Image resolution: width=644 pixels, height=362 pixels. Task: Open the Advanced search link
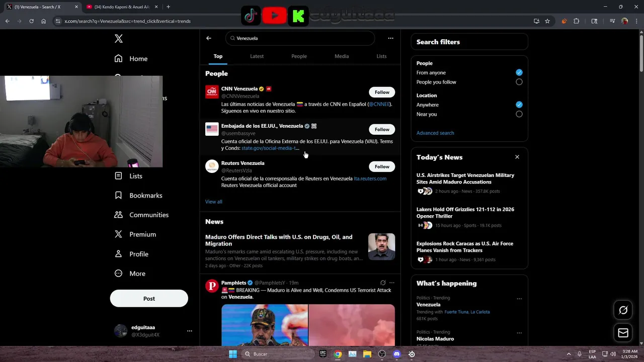(435, 133)
